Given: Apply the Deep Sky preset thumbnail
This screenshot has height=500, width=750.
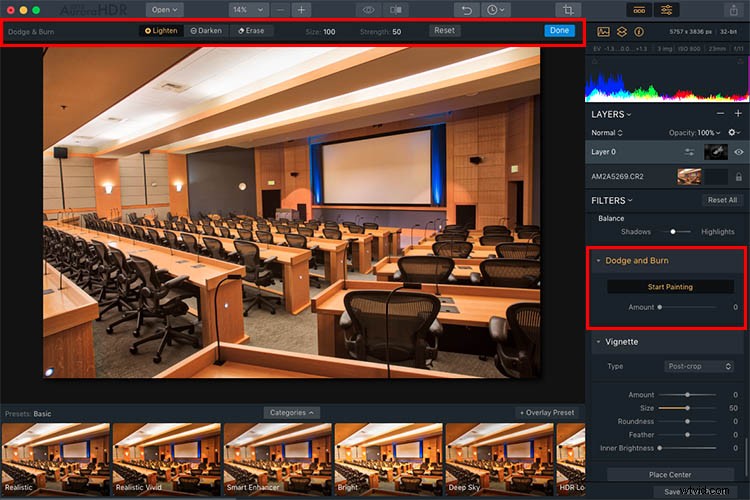Looking at the screenshot, I should (499, 458).
